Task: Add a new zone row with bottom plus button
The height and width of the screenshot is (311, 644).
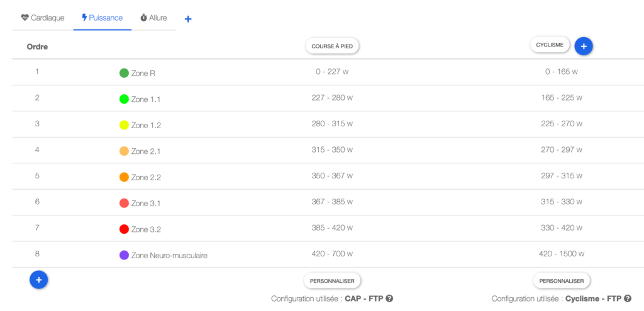Action: pyautogui.click(x=38, y=280)
